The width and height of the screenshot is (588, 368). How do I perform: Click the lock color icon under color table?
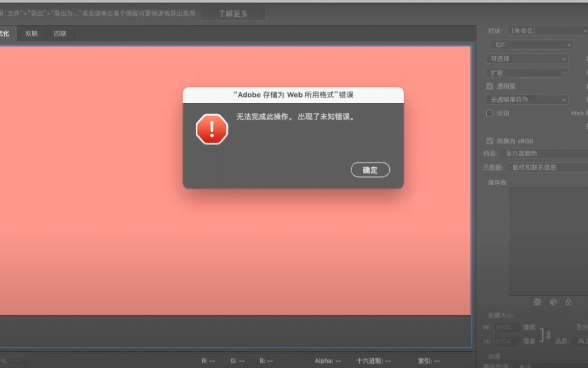pos(568,302)
